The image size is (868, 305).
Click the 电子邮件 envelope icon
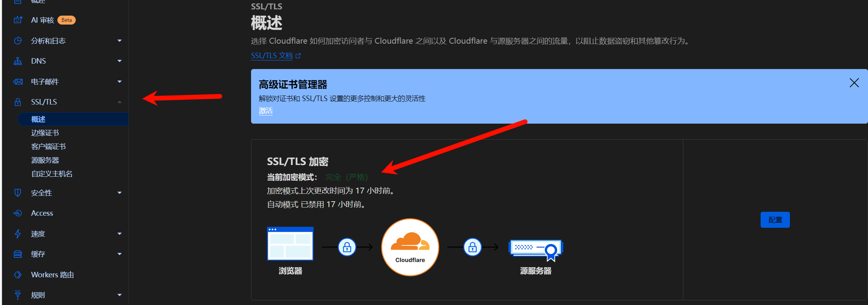tap(18, 82)
